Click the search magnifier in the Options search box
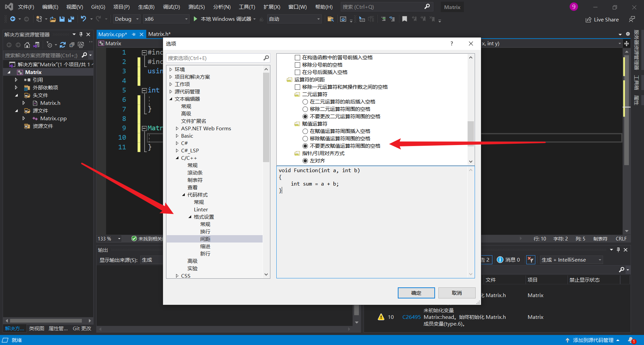Image resolution: width=644 pixels, height=345 pixels. coord(266,58)
